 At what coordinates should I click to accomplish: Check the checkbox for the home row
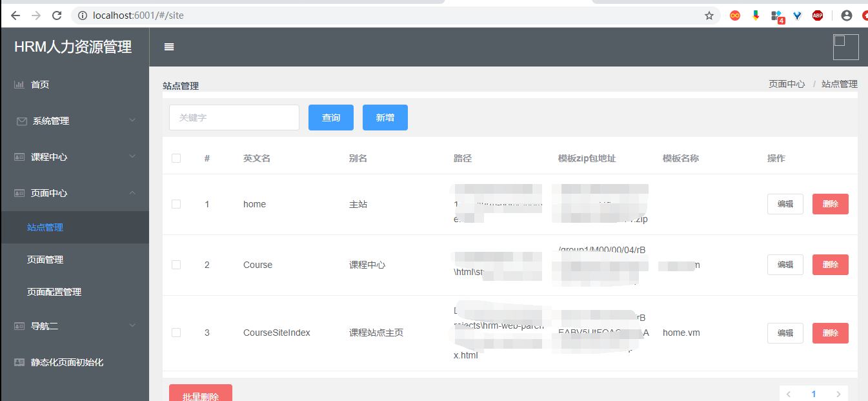coord(176,204)
